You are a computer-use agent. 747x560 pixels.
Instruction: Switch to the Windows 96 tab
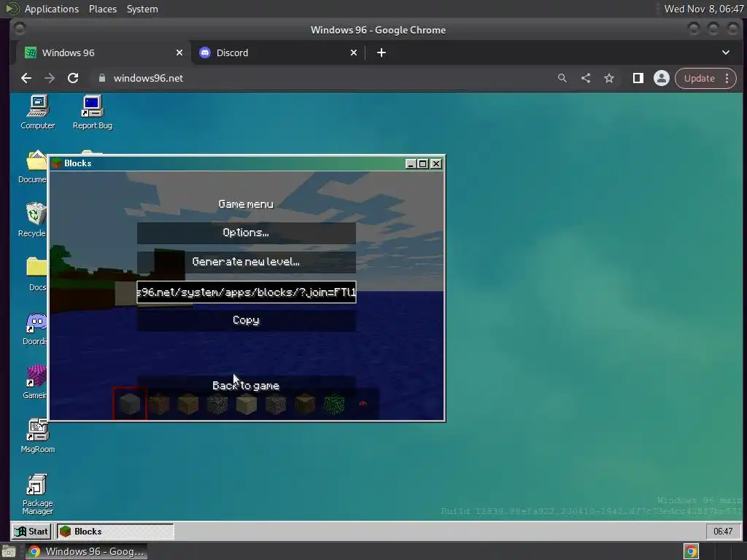coord(102,52)
